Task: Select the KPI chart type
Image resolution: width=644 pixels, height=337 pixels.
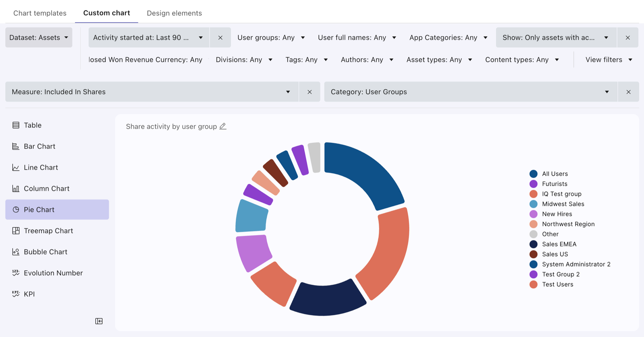Action: tap(57, 294)
